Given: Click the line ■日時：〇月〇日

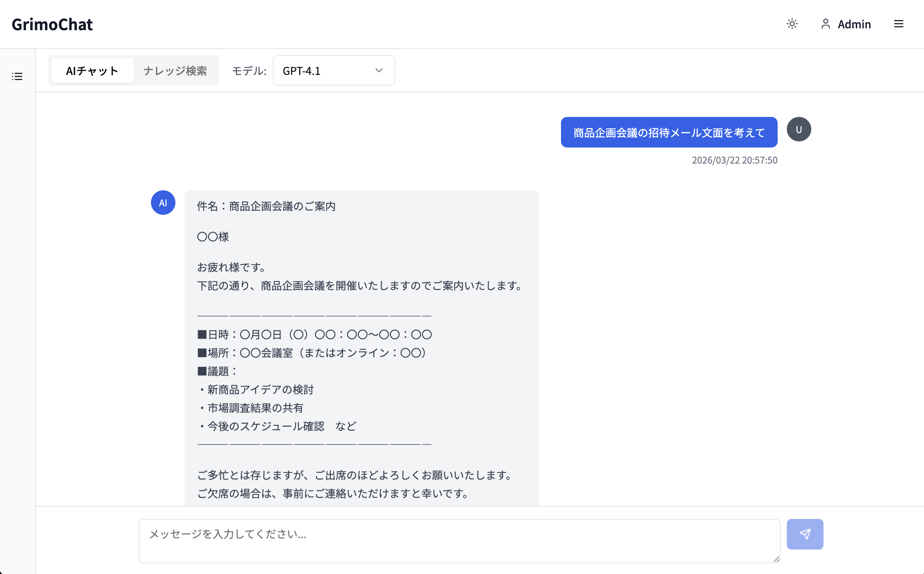Looking at the screenshot, I should pos(314,334).
